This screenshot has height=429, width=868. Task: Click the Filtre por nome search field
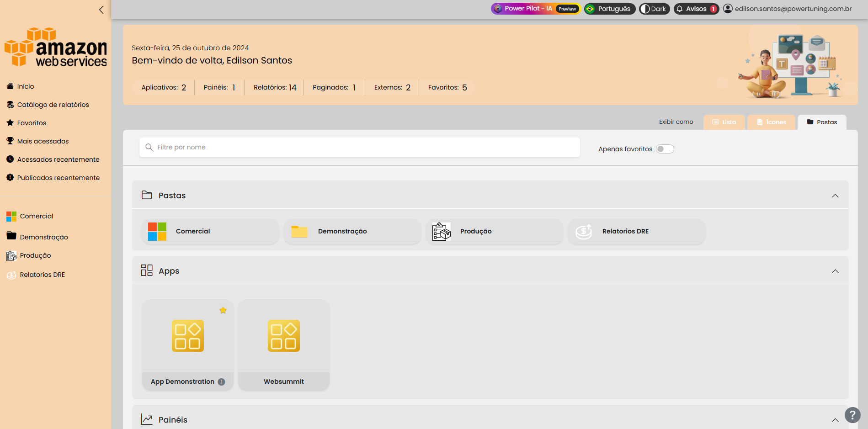coord(359,147)
